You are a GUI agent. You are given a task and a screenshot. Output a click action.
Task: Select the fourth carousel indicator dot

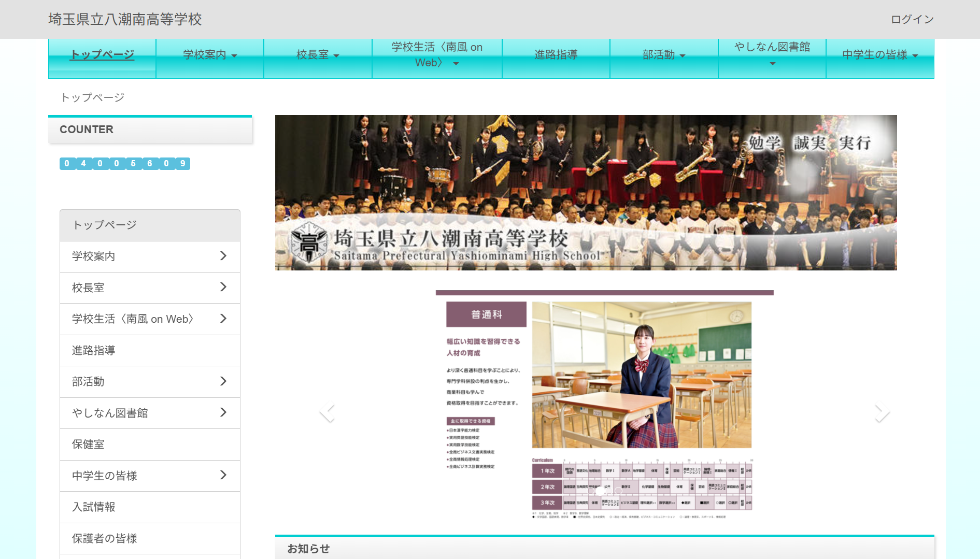tap(619, 490)
